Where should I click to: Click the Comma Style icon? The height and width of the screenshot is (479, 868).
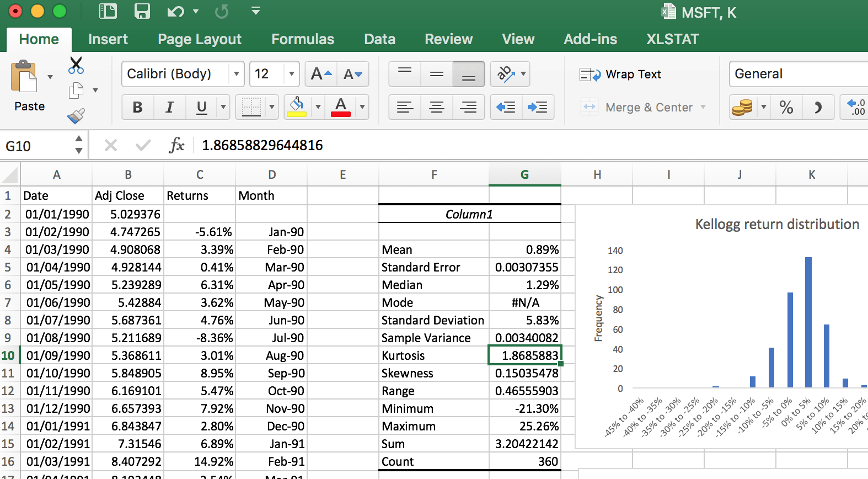tap(818, 107)
